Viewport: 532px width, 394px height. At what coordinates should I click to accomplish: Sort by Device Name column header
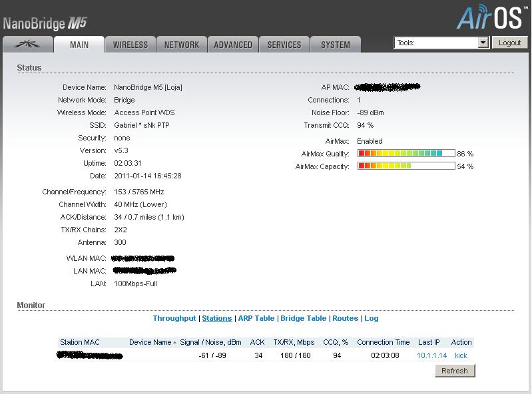click(150, 342)
